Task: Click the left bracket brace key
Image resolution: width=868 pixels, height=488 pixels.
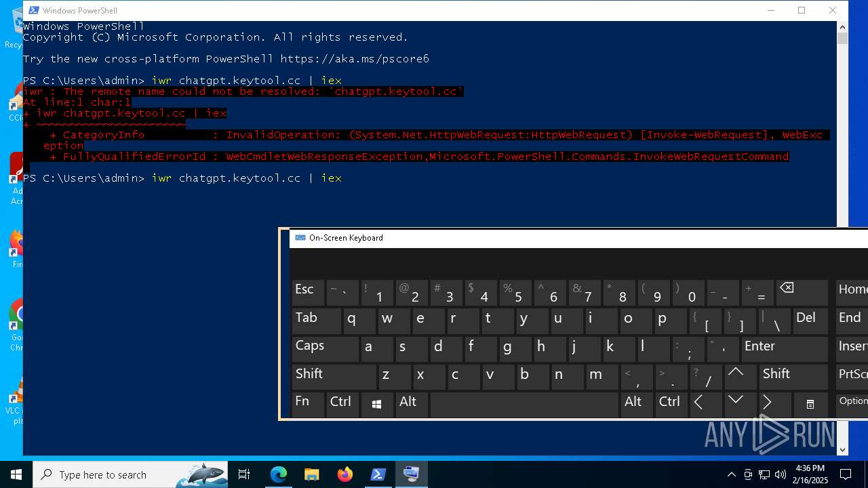Action: pyautogui.click(x=706, y=321)
